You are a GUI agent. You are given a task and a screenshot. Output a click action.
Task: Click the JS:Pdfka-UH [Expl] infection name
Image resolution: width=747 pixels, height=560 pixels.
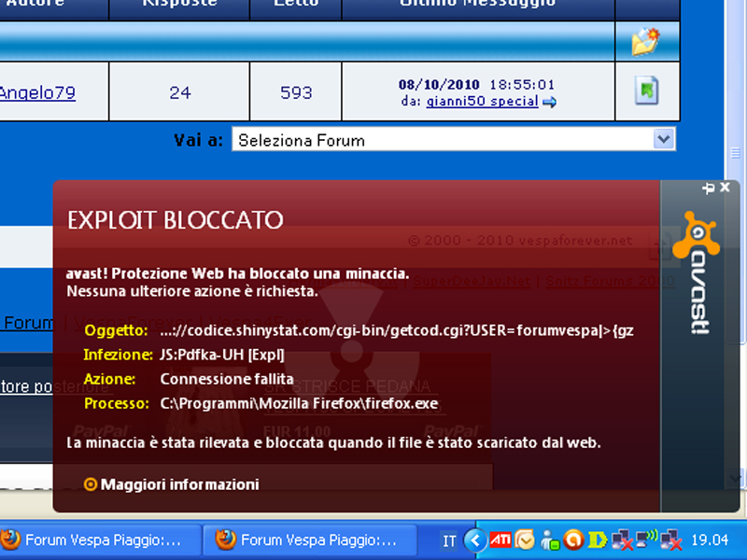222,355
